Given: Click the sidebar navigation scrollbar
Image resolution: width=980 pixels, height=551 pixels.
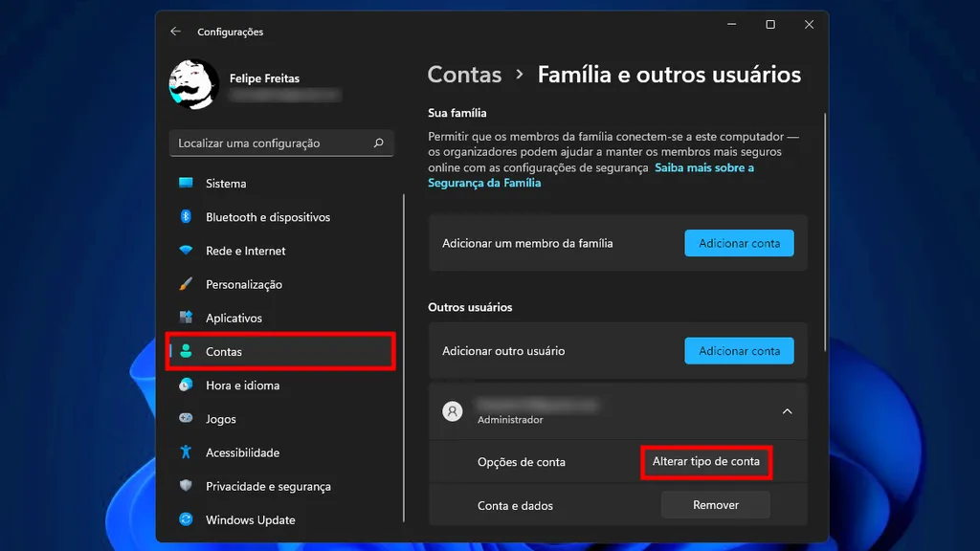Looking at the screenshot, I should coord(404,358).
